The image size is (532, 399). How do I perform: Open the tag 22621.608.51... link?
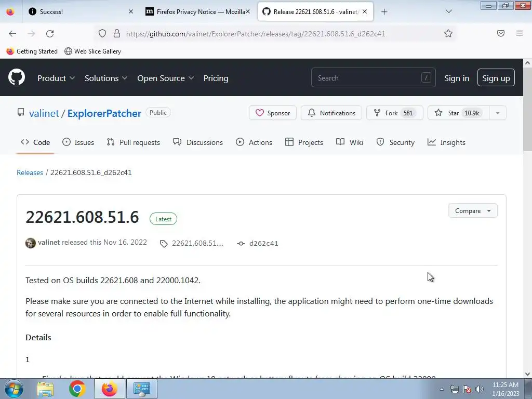pyautogui.click(x=192, y=243)
